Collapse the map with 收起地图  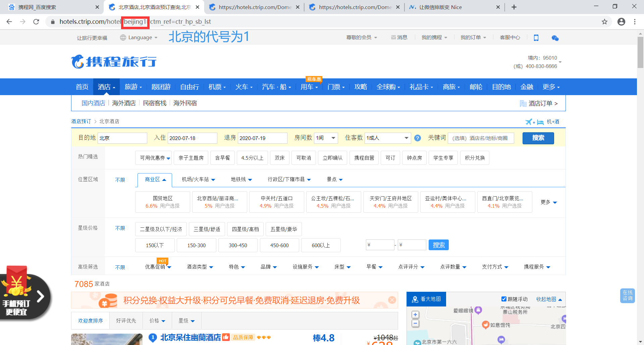pyautogui.click(x=549, y=299)
